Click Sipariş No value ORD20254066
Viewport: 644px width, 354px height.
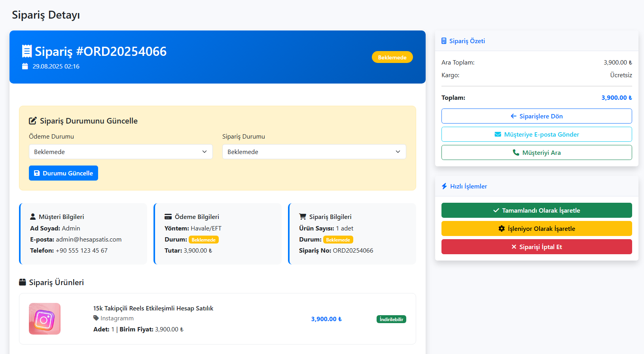(x=353, y=250)
